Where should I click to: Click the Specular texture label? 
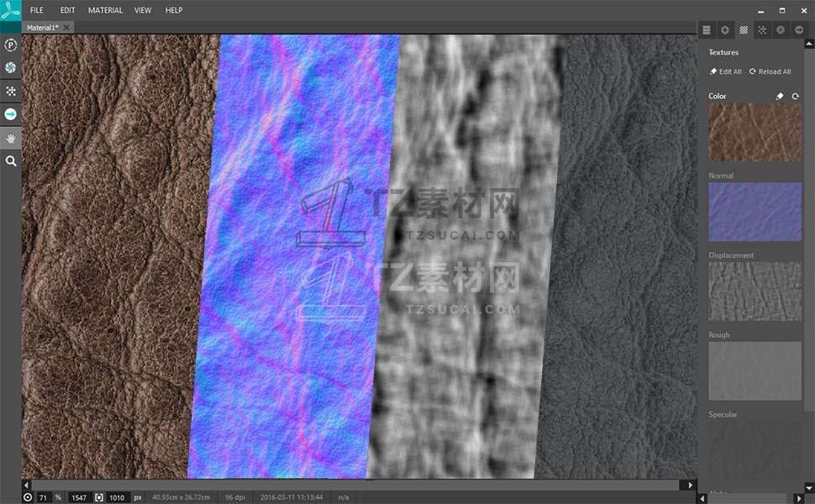(x=723, y=415)
